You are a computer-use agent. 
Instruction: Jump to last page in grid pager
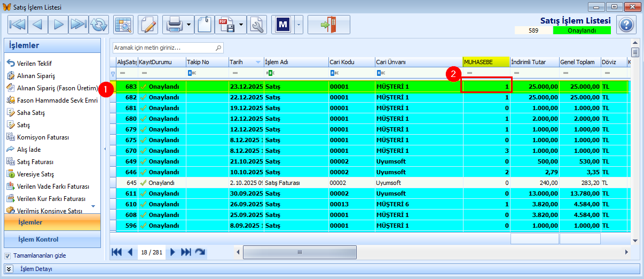click(186, 252)
